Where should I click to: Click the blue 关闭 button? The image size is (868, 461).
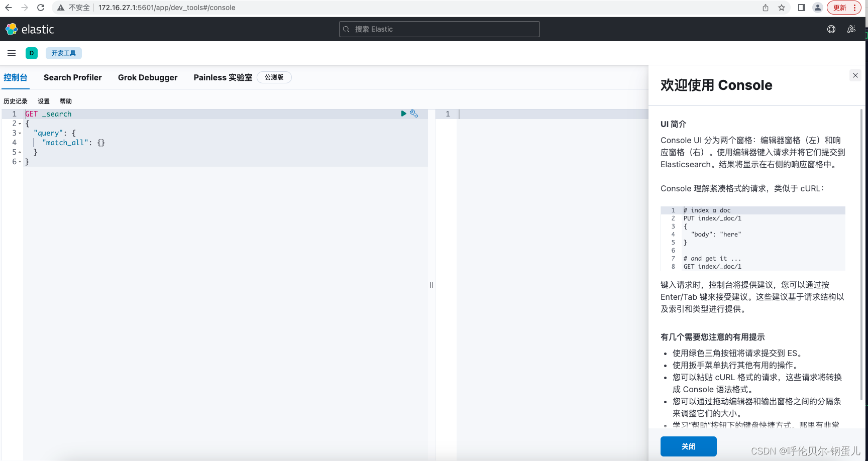689,446
